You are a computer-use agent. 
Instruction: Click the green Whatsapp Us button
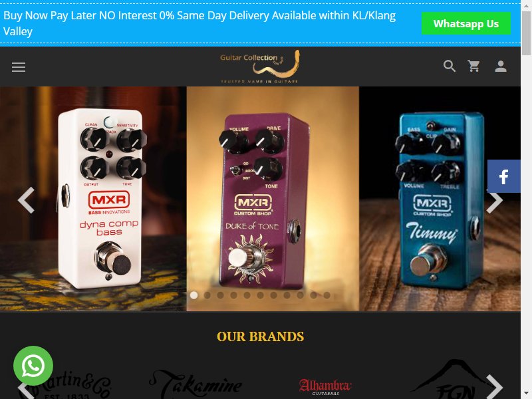(x=466, y=23)
